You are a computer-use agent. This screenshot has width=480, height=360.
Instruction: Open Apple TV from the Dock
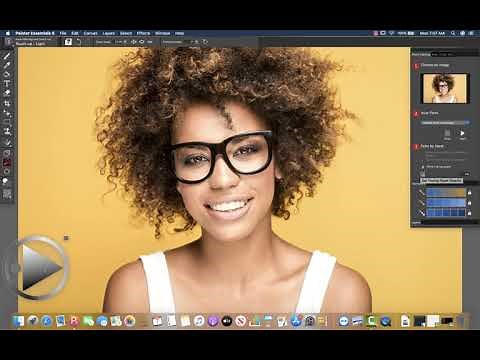(227, 321)
